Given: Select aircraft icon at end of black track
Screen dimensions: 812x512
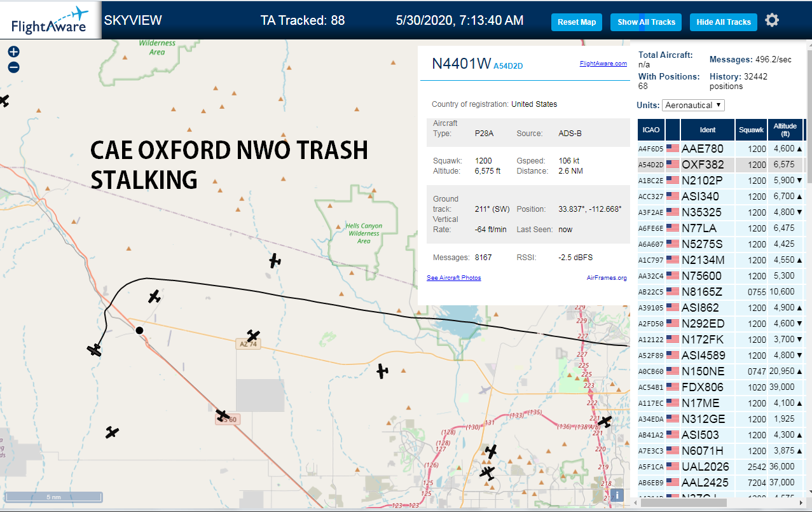Looking at the screenshot, I should pos(95,350).
